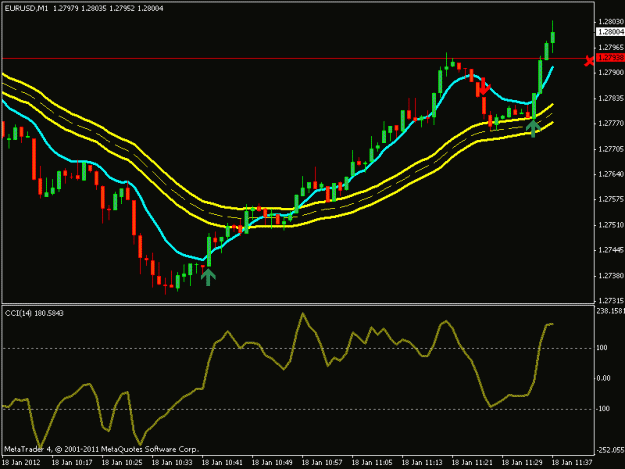Viewport: 625px width, 469px height.
Task: Click the time label 18 Jan 11:37
Action: [572, 463]
